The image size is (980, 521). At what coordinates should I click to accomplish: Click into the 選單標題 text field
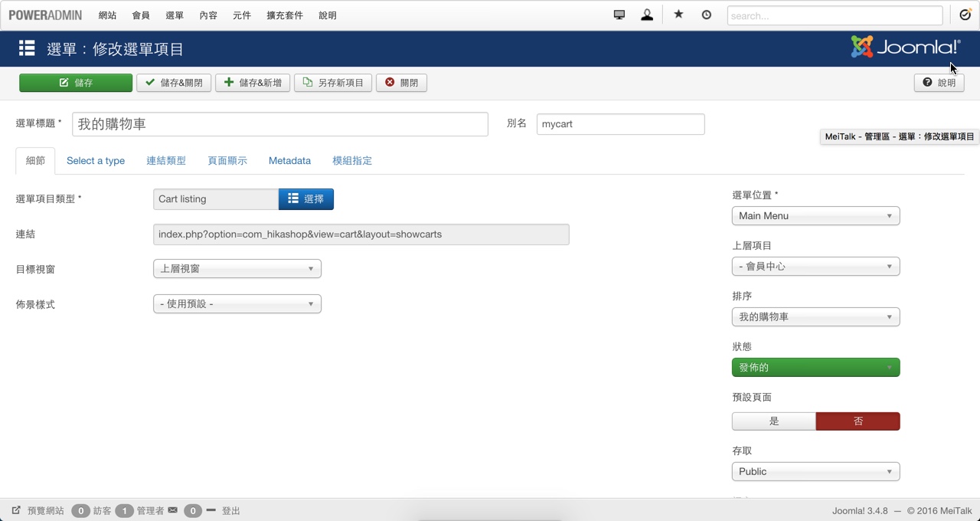(x=280, y=124)
